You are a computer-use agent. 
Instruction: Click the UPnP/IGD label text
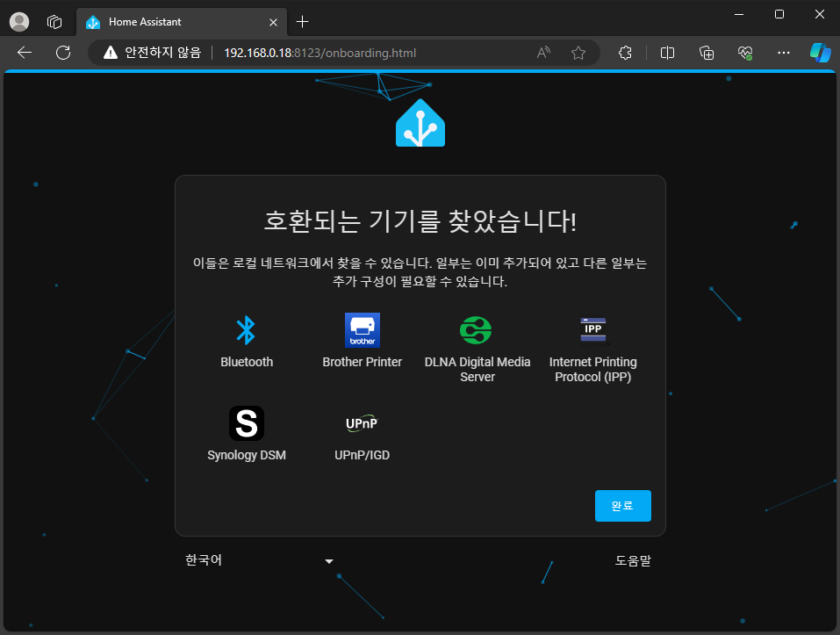[x=363, y=455]
